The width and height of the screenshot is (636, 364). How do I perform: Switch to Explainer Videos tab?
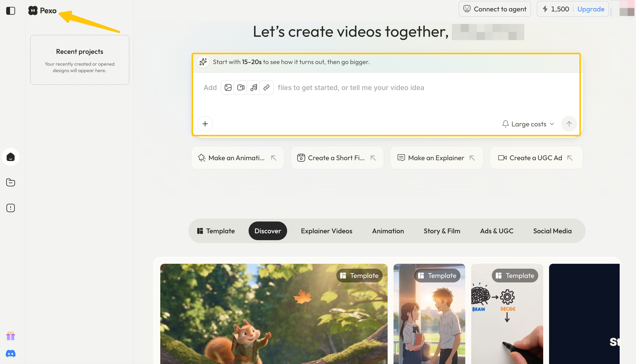pyautogui.click(x=326, y=231)
